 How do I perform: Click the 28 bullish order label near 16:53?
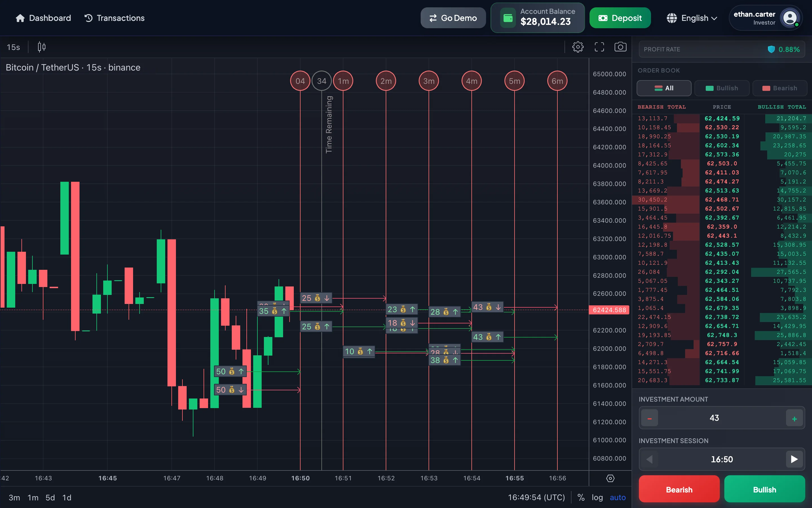pyautogui.click(x=445, y=312)
